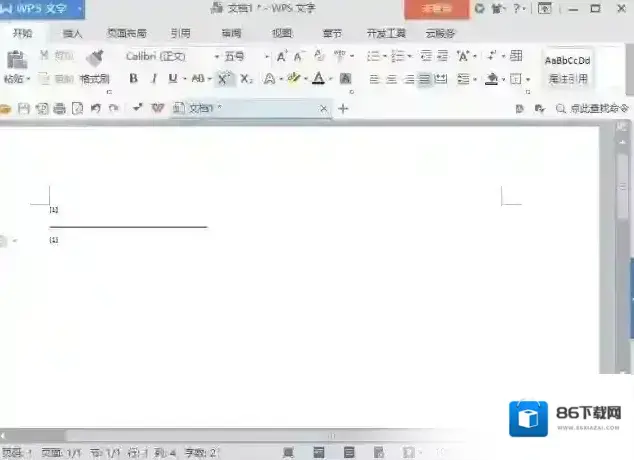Align text right
The width and height of the screenshot is (634, 460).
[409, 79]
